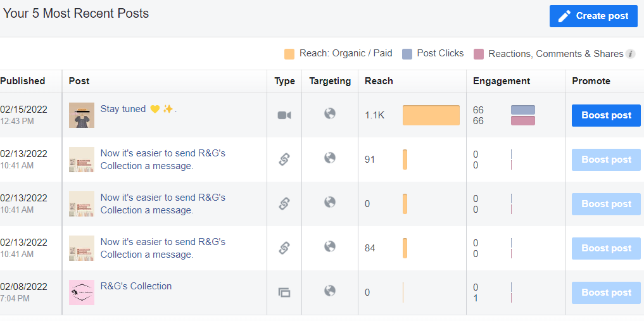Click the video type icon for Stay tuned post
The width and height of the screenshot is (644, 321).
click(x=284, y=115)
